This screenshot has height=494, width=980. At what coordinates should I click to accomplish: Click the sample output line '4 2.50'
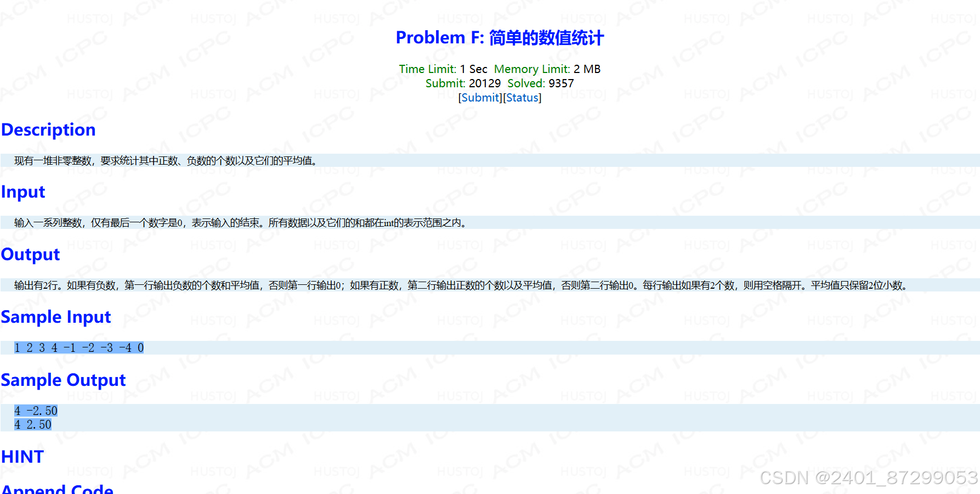pyautogui.click(x=33, y=425)
